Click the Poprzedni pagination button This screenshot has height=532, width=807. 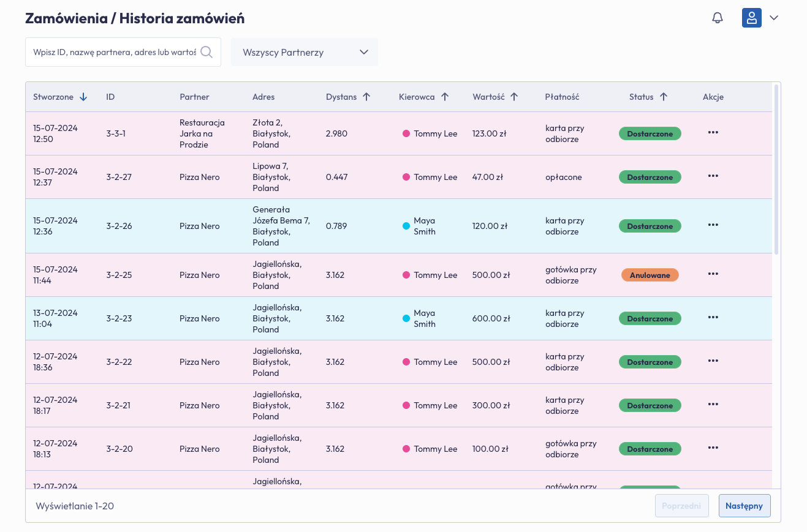click(682, 506)
